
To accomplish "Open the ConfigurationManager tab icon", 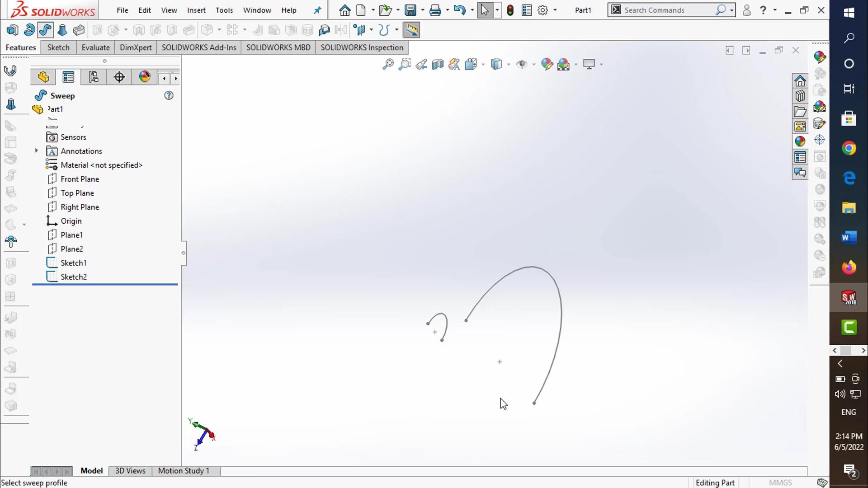I will pyautogui.click(x=94, y=77).
